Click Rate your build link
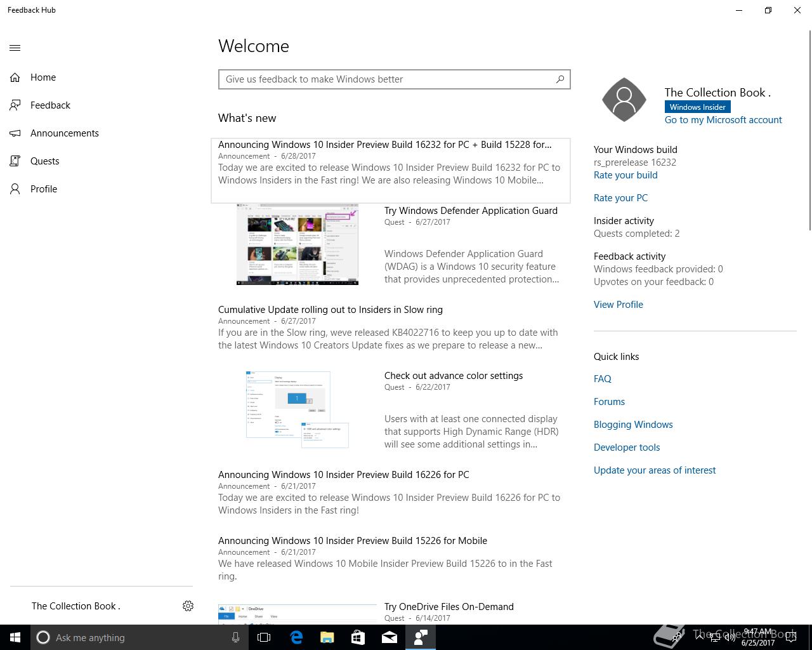812x650 pixels. click(x=625, y=175)
